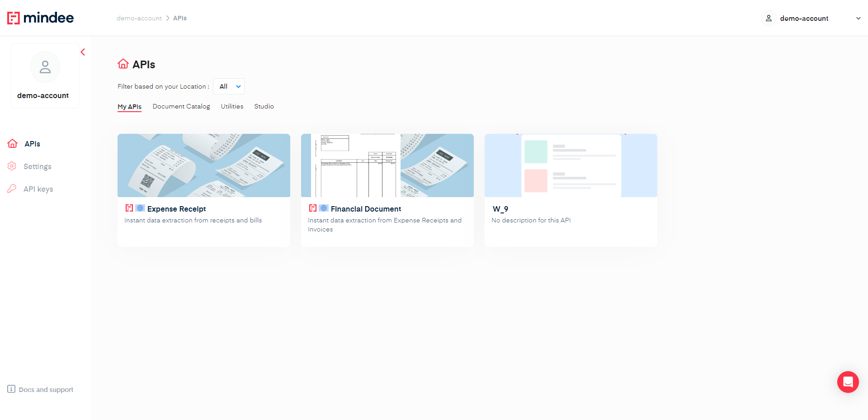
Task: Click the API keys key icon
Action: [12, 189]
